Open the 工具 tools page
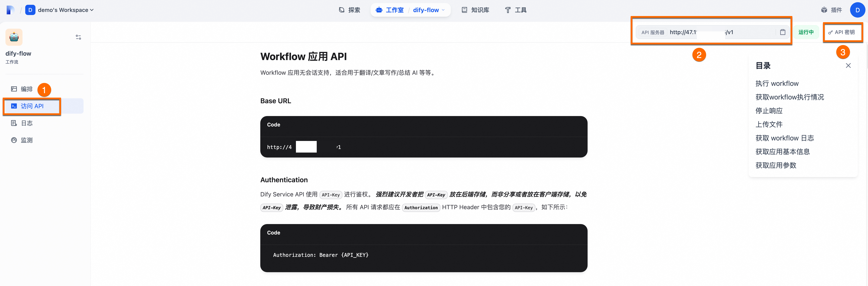 point(515,10)
